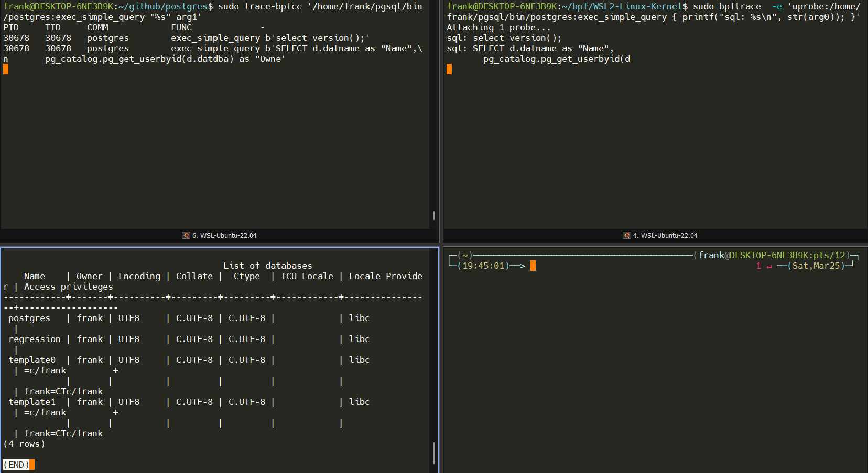Click the 'PID' column header in the trace output
The height and width of the screenshot is (473, 868).
click(11, 27)
